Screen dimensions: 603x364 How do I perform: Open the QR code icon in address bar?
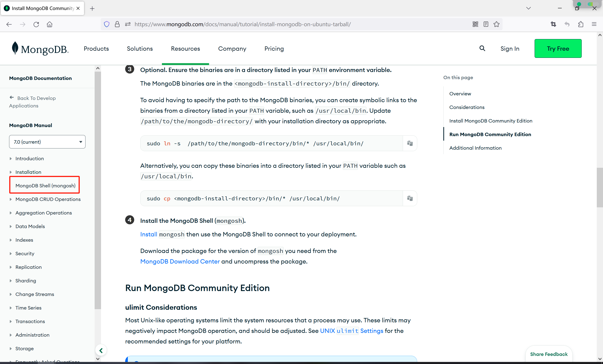point(475,24)
